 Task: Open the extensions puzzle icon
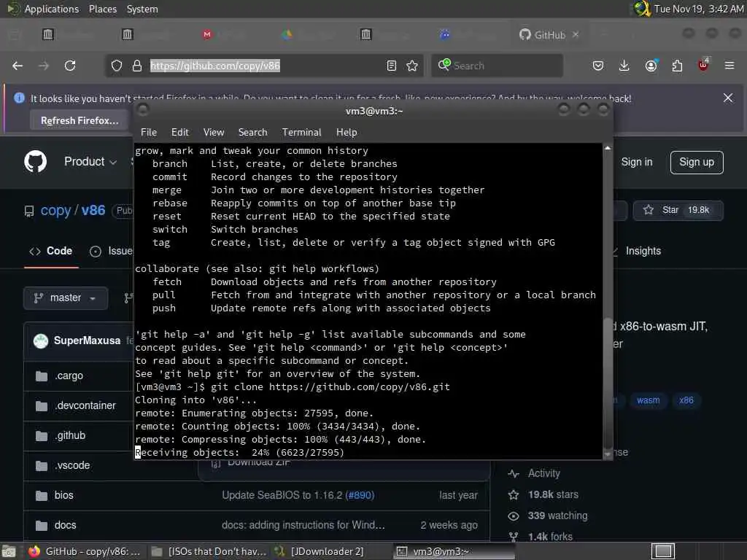(x=677, y=66)
